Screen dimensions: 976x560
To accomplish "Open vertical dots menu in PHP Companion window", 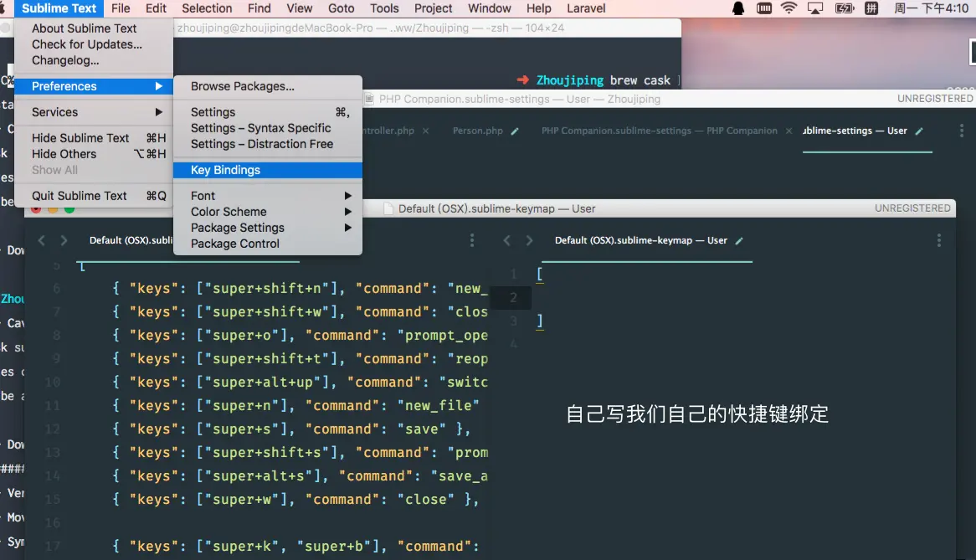I will click(x=961, y=131).
